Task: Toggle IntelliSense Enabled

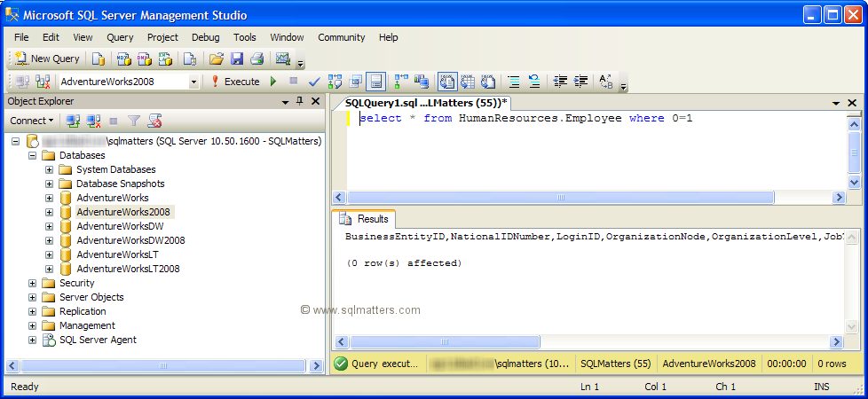Action: click(x=376, y=82)
